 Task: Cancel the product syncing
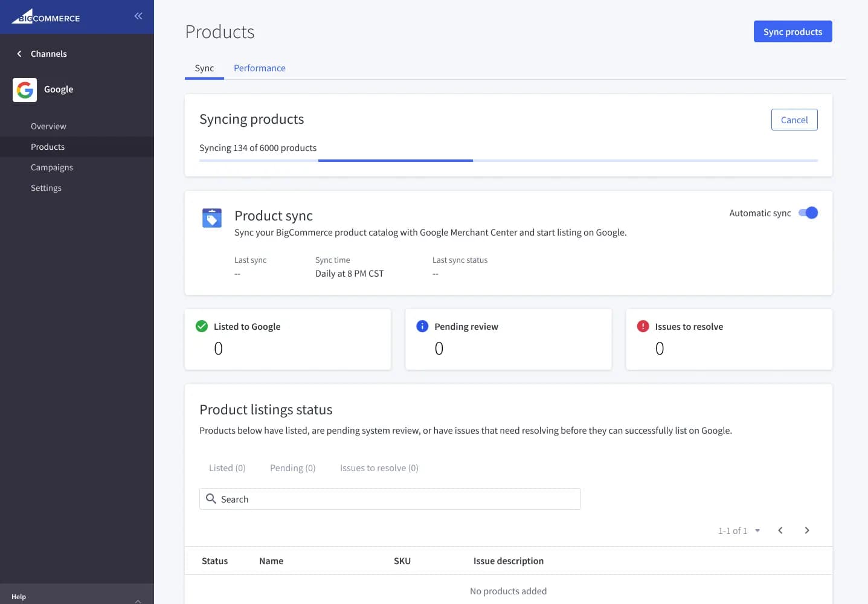[794, 120]
